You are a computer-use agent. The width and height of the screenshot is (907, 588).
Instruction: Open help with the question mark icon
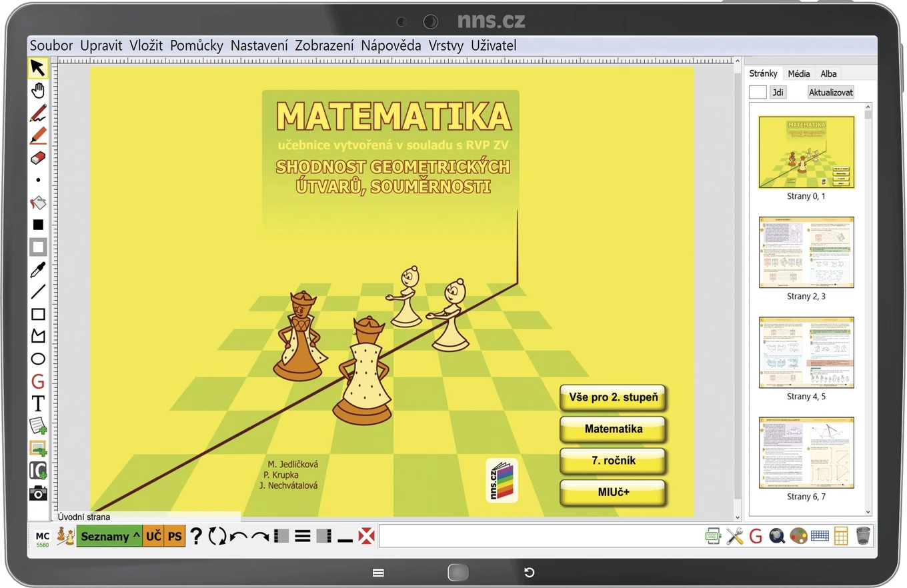coord(196,536)
